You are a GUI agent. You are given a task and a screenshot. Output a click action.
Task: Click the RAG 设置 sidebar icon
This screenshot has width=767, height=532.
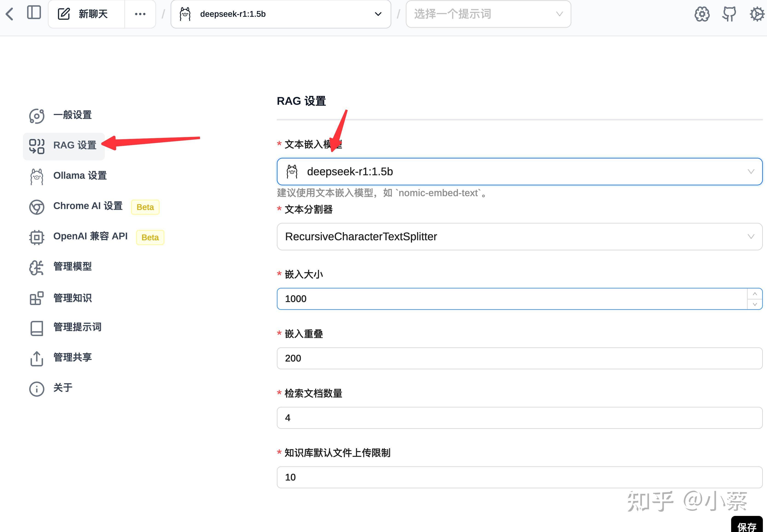click(37, 146)
